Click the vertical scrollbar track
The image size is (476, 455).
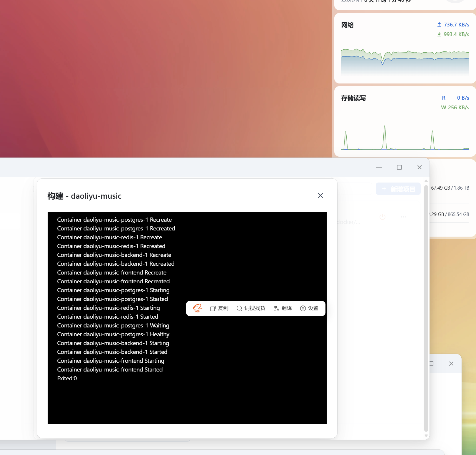426,309
